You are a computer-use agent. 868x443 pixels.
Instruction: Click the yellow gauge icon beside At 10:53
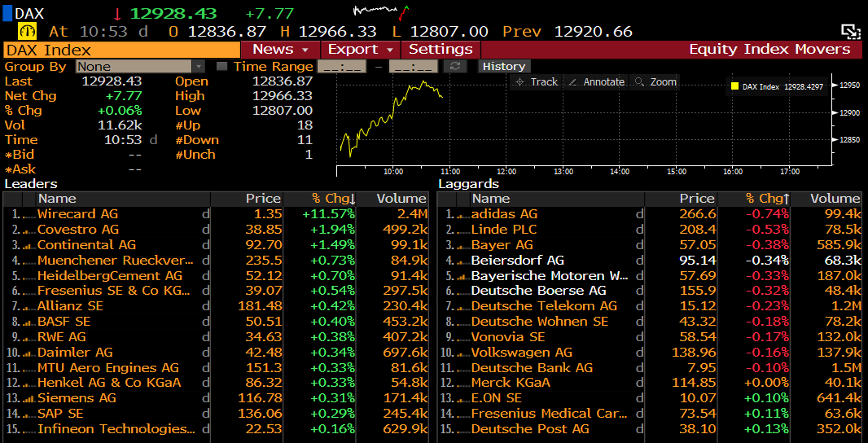point(28,32)
